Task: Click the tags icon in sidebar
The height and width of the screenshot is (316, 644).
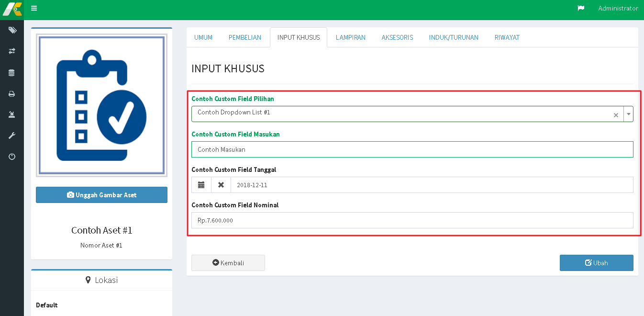Action: tap(12, 30)
